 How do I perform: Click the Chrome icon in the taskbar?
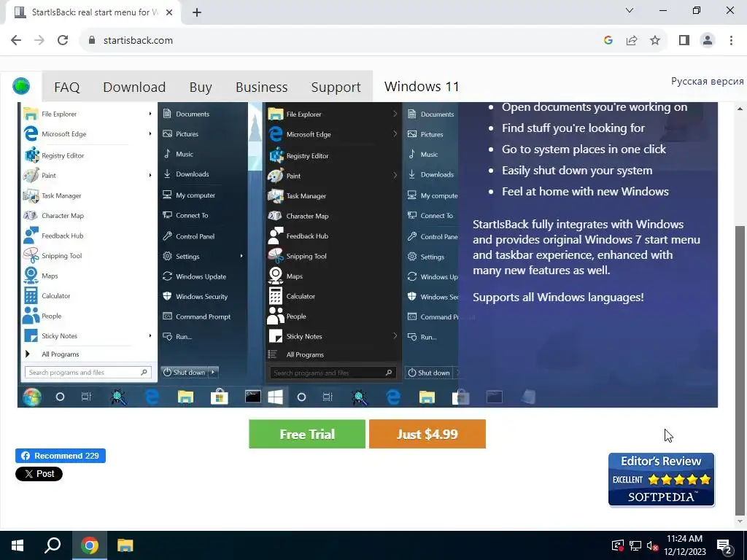pos(89,545)
